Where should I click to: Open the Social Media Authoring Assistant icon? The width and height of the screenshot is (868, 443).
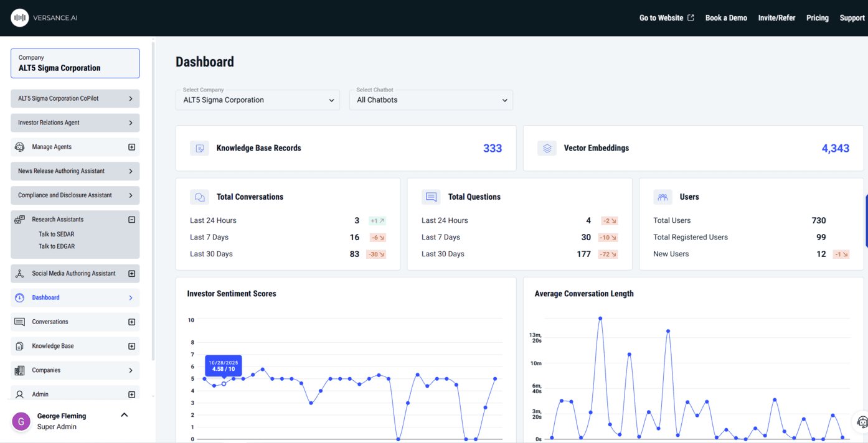pyautogui.click(x=19, y=273)
